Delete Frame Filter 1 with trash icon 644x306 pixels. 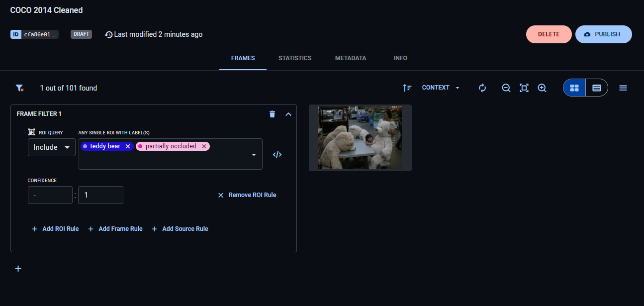tap(272, 114)
